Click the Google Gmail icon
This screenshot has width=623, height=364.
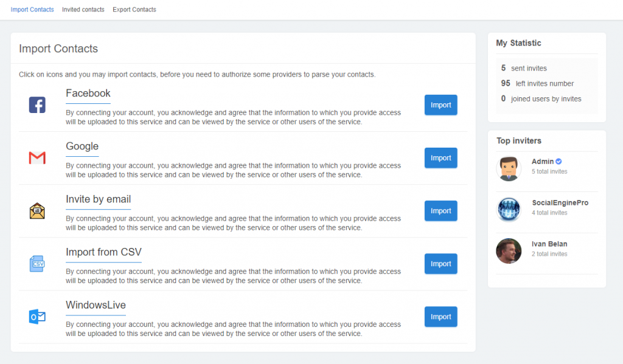[x=37, y=158]
